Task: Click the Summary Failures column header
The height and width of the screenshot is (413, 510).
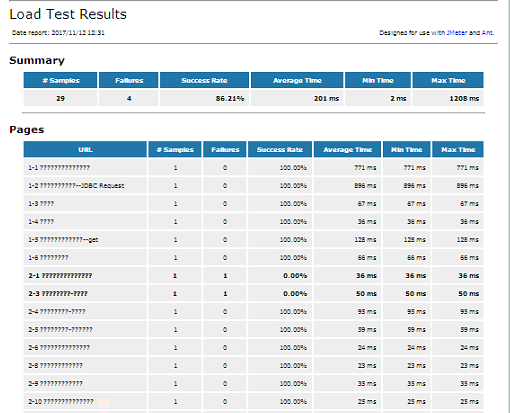Action: tap(129, 80)
